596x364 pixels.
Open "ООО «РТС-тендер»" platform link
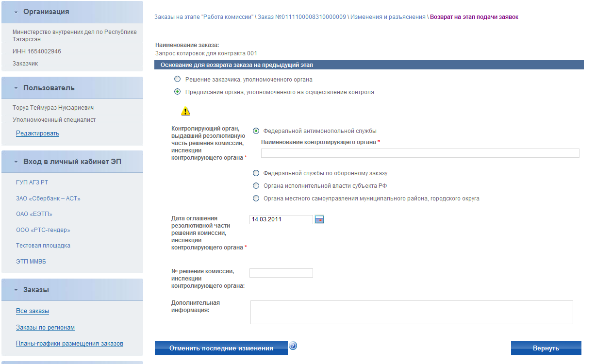[43, 230]
